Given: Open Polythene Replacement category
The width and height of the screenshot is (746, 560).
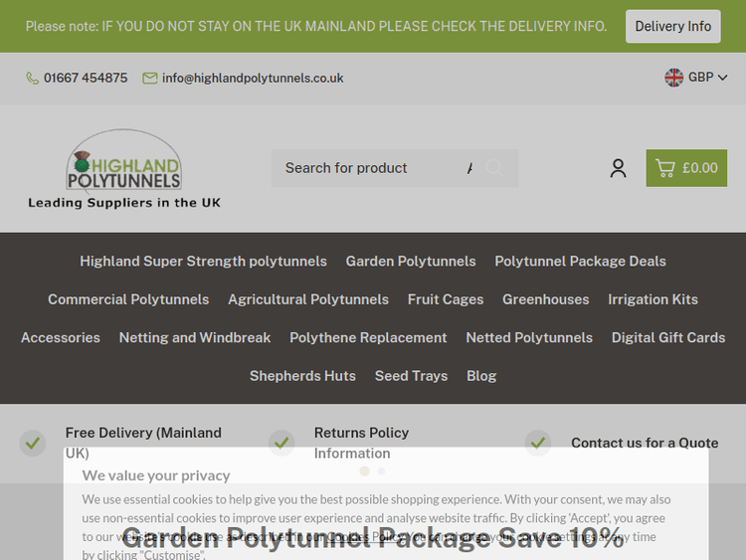Looking at the screenshot, I should pyautogui.click(x=368, y=337).
